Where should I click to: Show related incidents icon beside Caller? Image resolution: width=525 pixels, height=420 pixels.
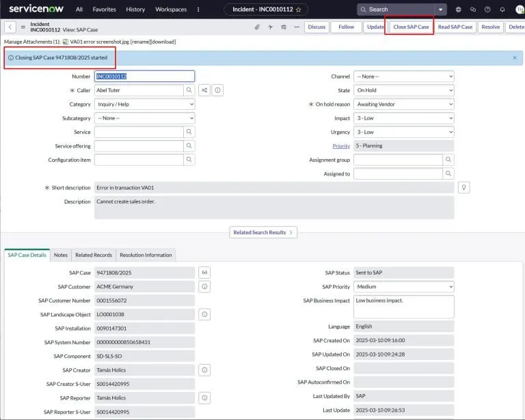click(204, 90)
